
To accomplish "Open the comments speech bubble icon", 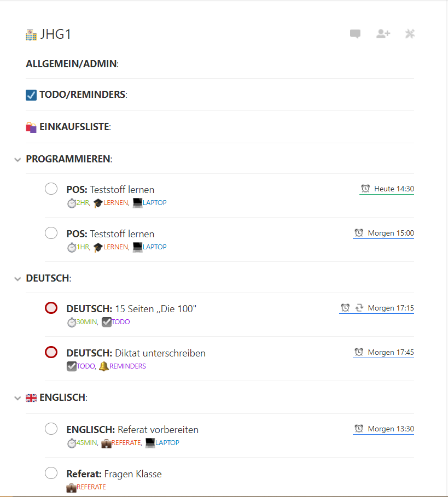I will pos(355,33).
